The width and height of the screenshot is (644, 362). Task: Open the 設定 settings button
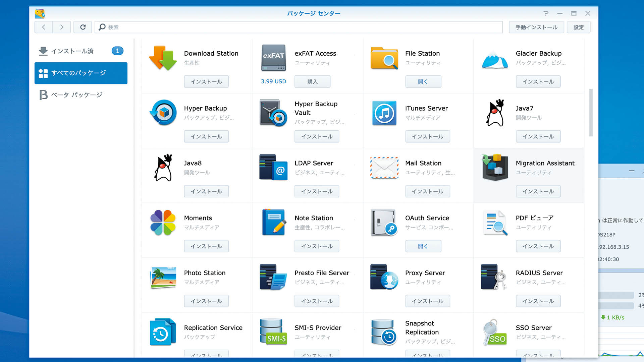coord(579,27)
